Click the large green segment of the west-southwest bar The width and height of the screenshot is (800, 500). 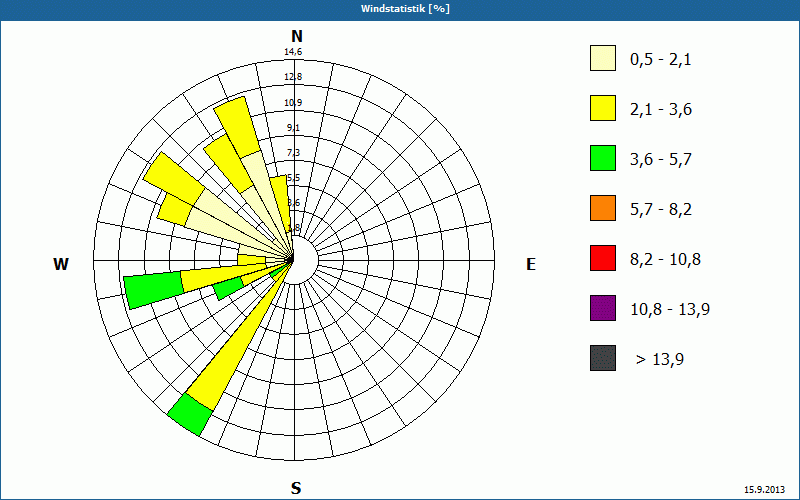(x=155, y=291)
